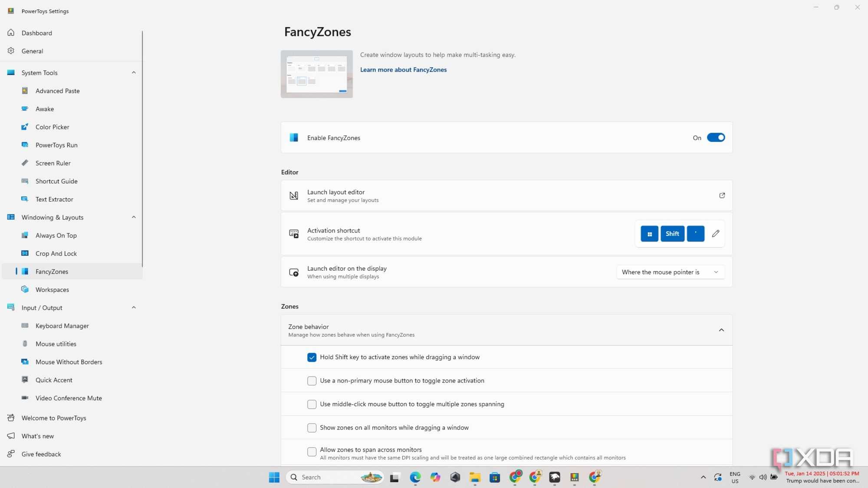Screen dimensions: 868x488
Task: Click the Shift key shortcut button
Action: [672, 234]
